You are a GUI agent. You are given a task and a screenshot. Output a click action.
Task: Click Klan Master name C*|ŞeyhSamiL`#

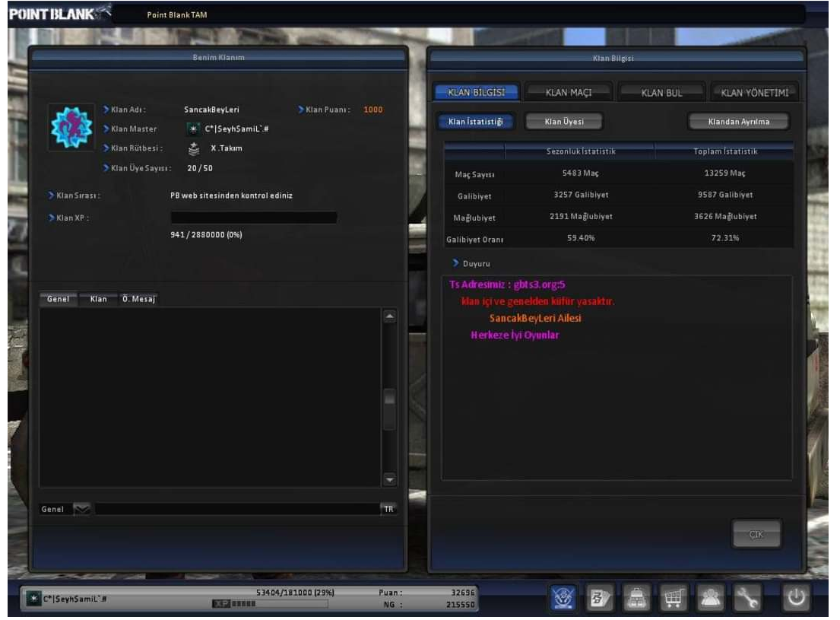point(236,129)
